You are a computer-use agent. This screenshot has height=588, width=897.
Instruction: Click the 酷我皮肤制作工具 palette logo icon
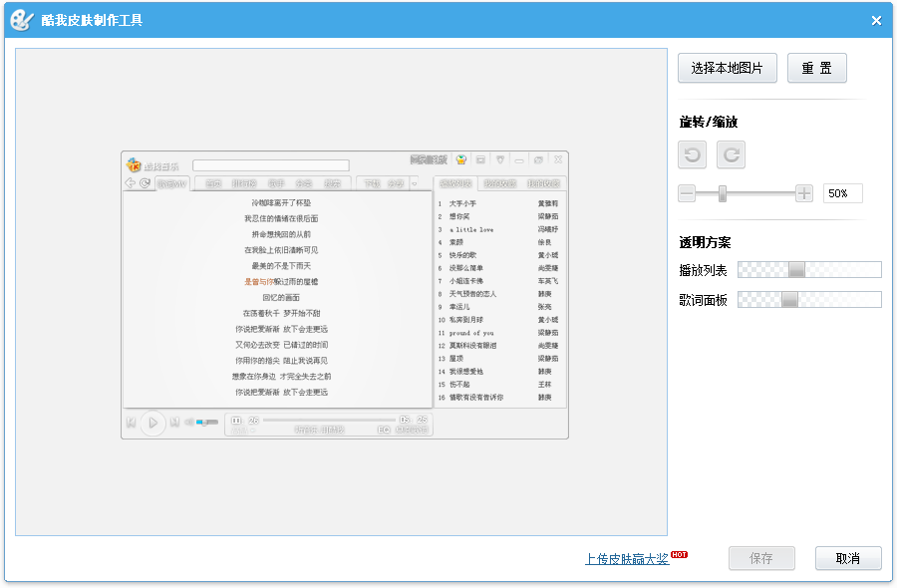coord(22,20)
